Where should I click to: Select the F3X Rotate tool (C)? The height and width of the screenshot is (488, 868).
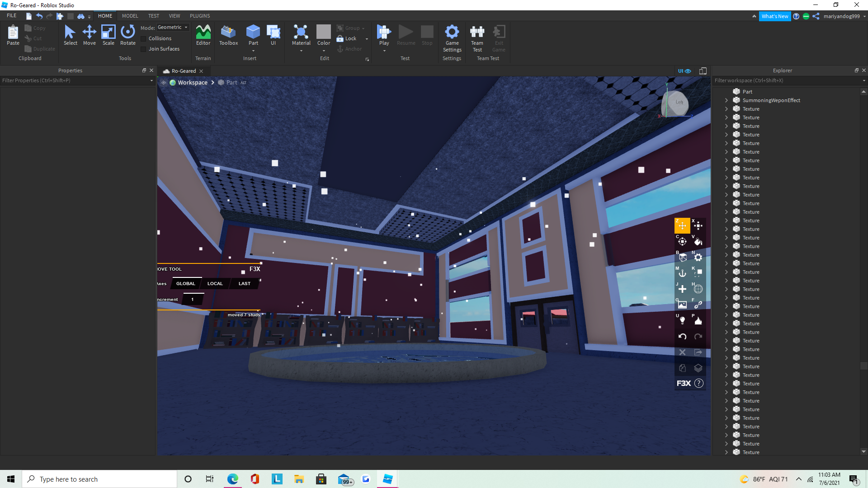682,241
